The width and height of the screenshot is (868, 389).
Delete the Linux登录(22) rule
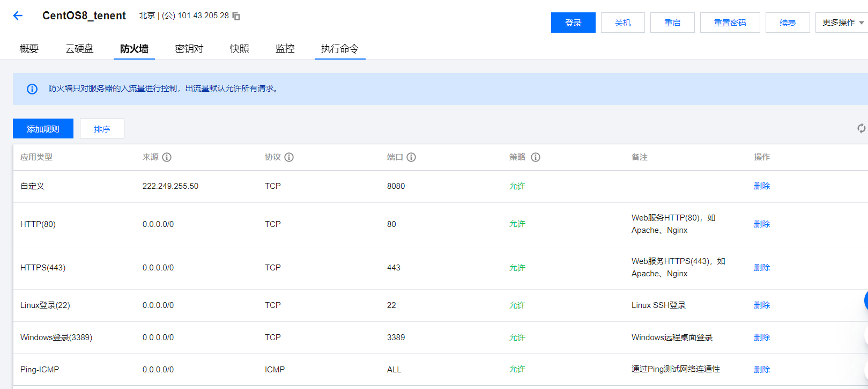(762, 305)
